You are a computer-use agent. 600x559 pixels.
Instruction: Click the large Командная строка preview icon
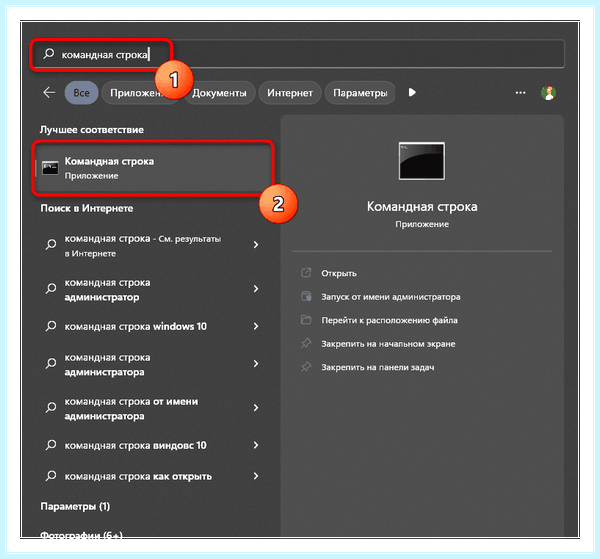point(421,161)
